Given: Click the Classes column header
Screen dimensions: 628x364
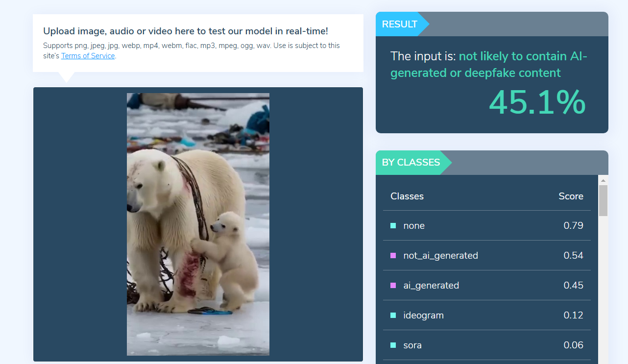Looking at the screenshot, I should tap(407, 196).
